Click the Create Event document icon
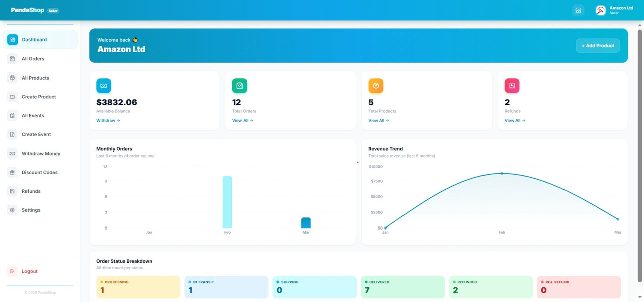Image resolution: width=644 pixels, height=302 pixels. click(x=12, y=134)
